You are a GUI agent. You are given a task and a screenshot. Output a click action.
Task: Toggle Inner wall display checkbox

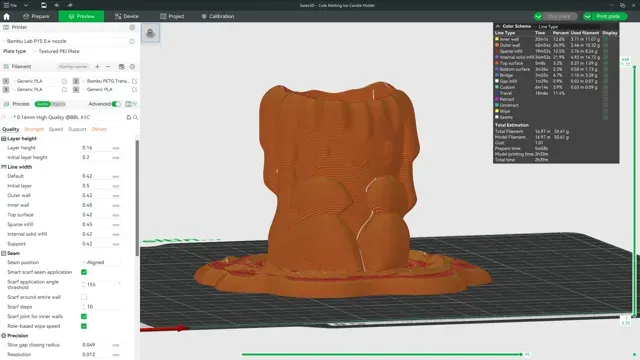(x=606, y=39)
